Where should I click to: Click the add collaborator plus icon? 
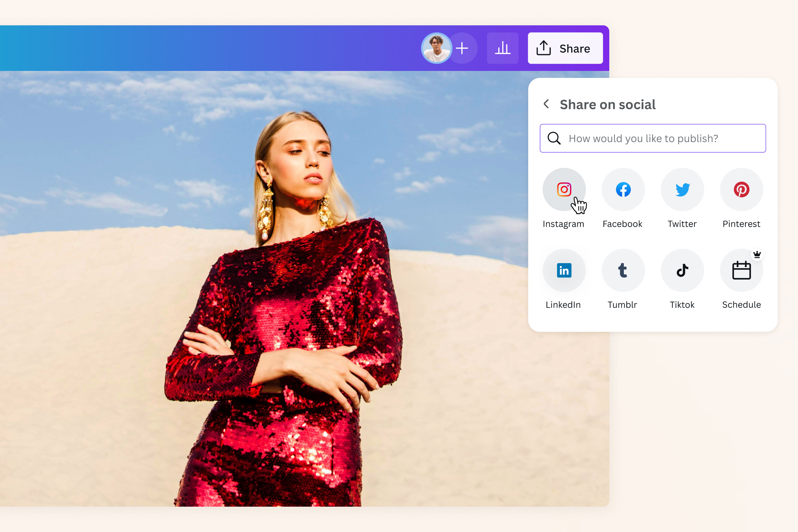click(462, 48)
